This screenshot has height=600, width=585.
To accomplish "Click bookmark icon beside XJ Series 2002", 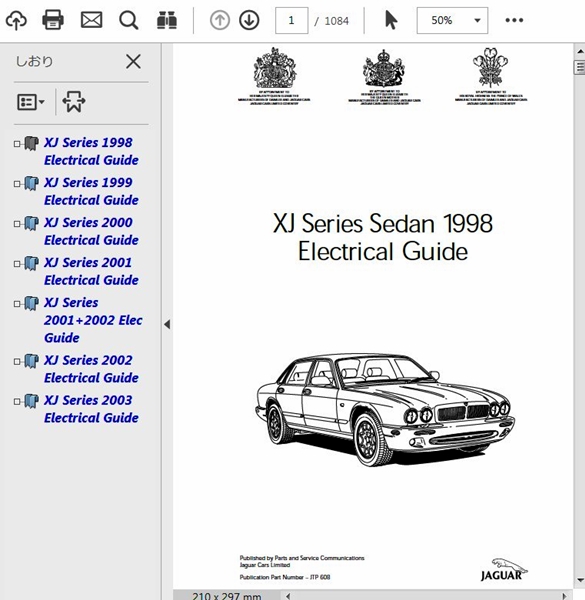I will (31, 361).
